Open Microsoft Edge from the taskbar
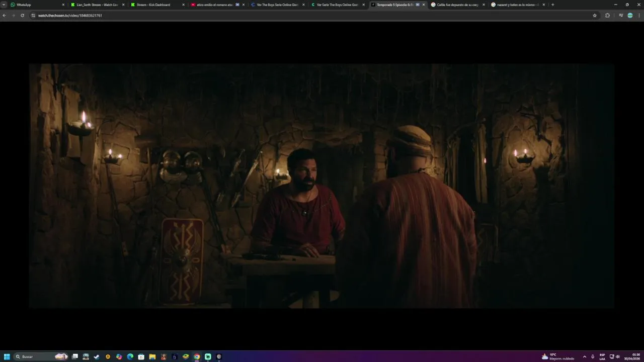644x362 pixels. [130, 356]
